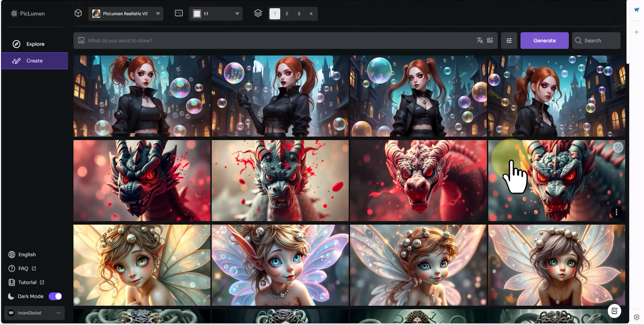Viewport: 644px width, 325px height.
Task: Open the Tutorial link
Action: click(x=26, y=282)
